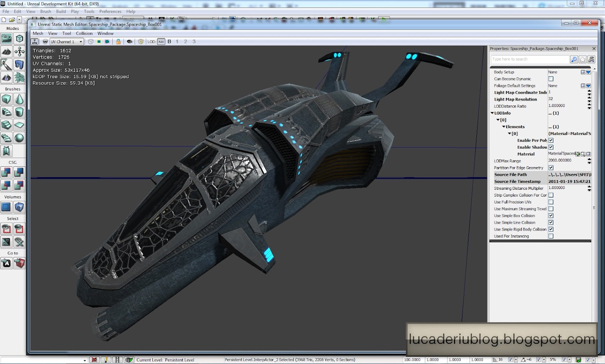Toggle realtime eye icon in toolbar
The image size is (605, 364).
click(x=130, y=42)
